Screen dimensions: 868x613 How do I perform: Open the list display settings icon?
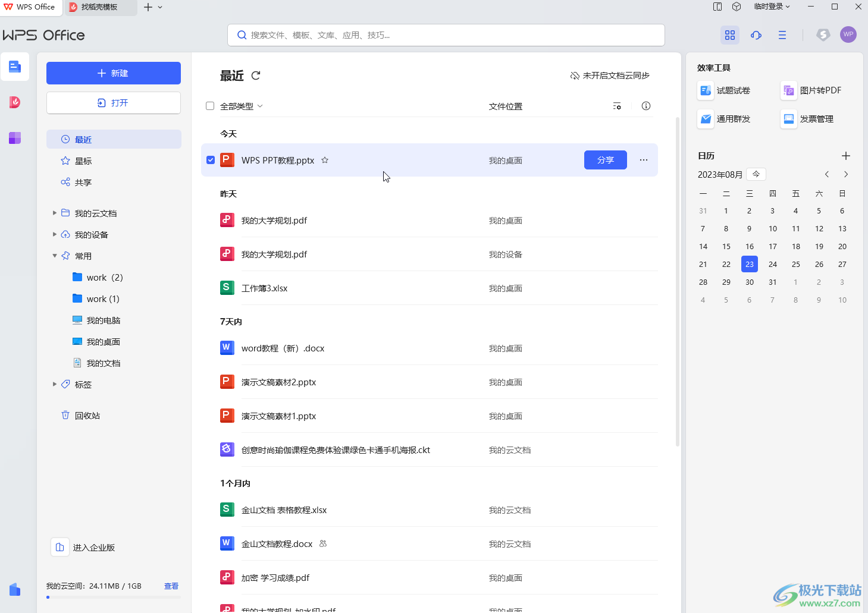[617, 106]
